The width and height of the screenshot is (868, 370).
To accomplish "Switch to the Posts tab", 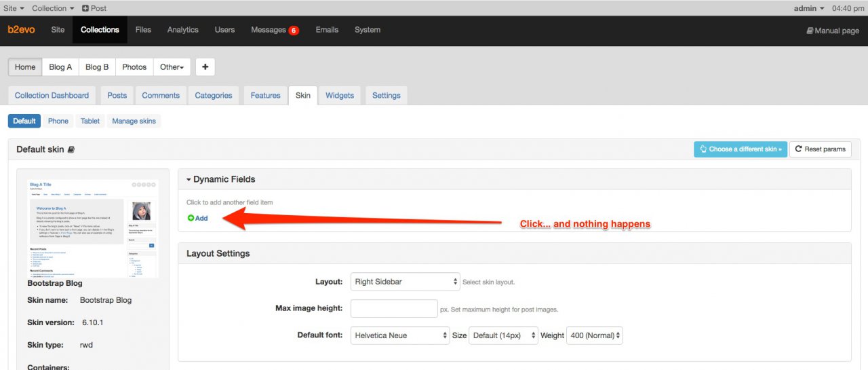I will (117, 96).
